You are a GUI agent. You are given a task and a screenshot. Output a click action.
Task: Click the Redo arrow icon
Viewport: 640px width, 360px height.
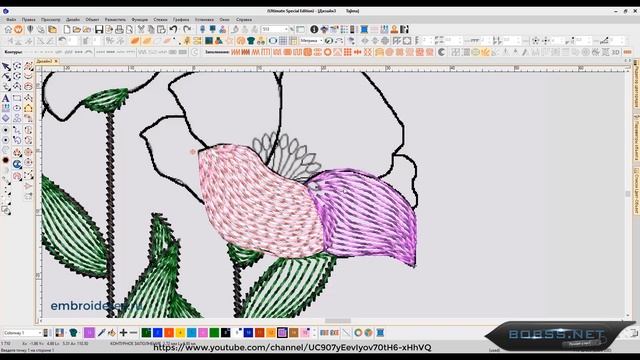click(187, 29)
